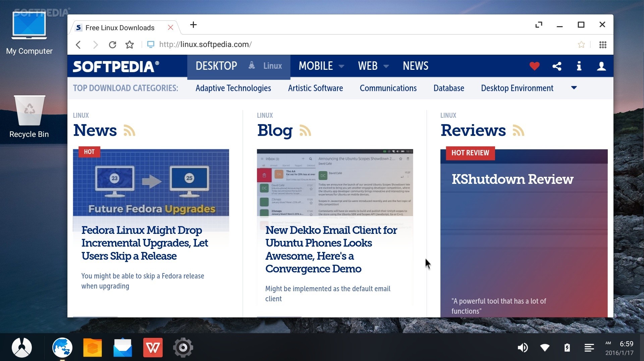The width and height of the screenshot is (644, 361).
Task: Launch WPS Office from taskbar
Action: 153,347
